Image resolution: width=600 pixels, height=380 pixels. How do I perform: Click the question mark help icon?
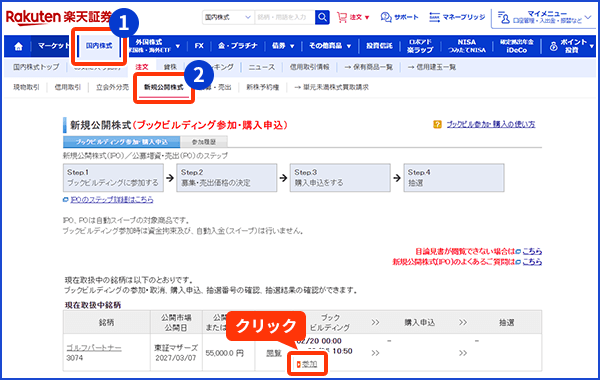[437, 124]
